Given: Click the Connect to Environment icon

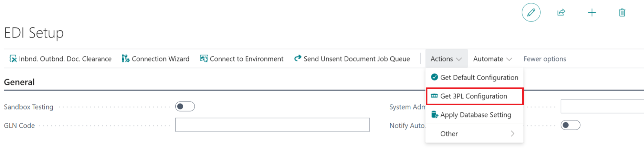Looking at the screenshot, I should [x=204, y=59].
